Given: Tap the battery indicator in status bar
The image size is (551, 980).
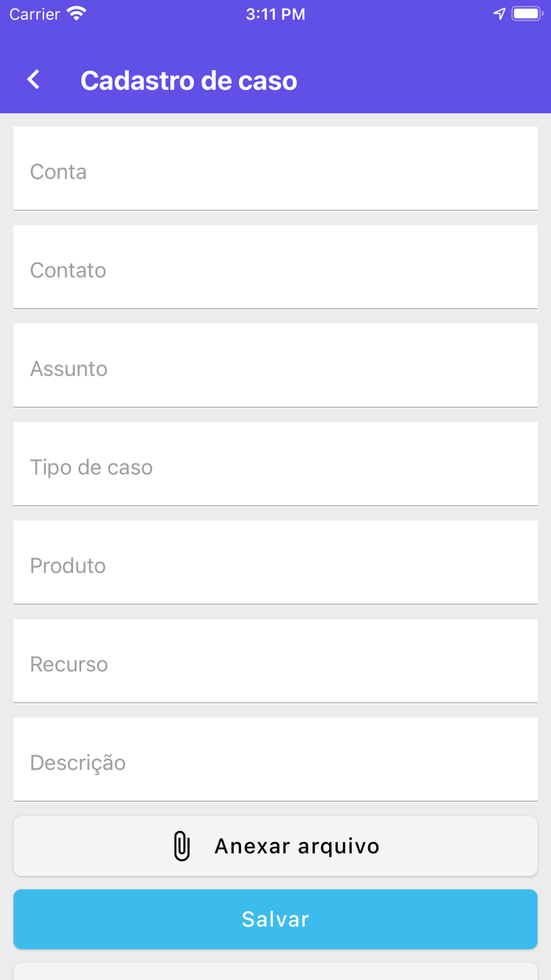Looking at the screenshot, I should [527, 13].
